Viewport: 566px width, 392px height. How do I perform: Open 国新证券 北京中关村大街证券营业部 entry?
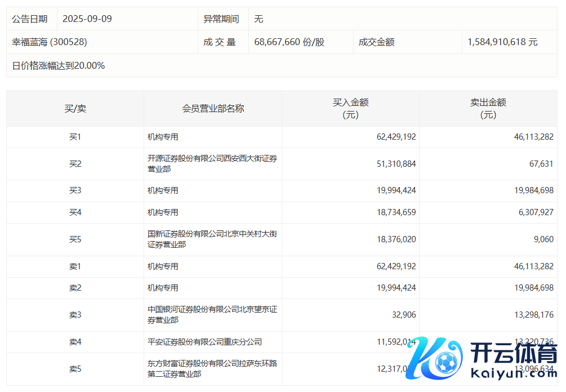pyautogui.click(x=212, y=239)
